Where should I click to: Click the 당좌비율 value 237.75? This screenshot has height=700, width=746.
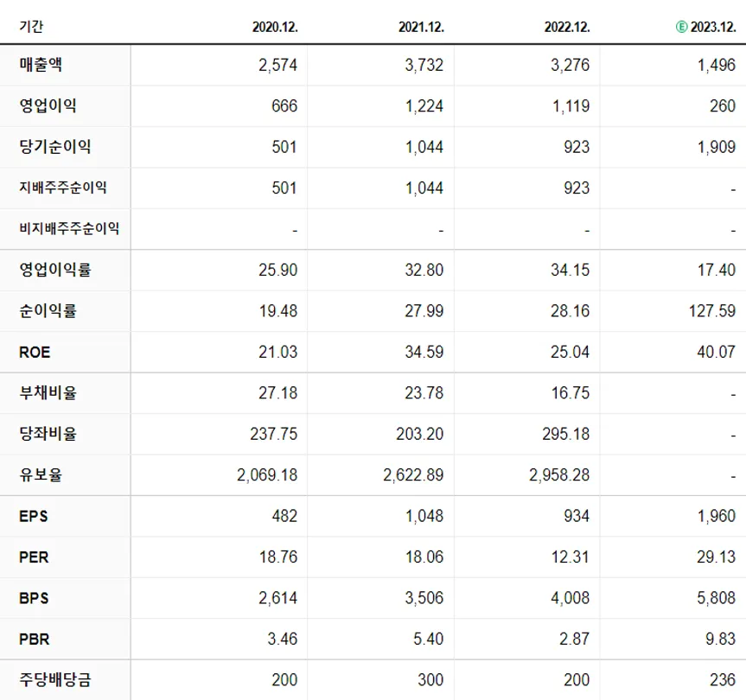tap(273, 434)
